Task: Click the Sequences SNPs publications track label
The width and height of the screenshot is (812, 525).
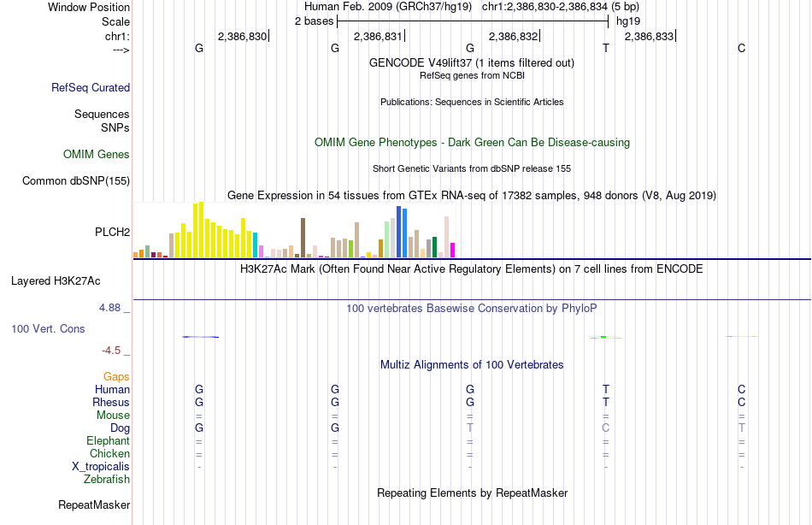Action: (102, 121)
